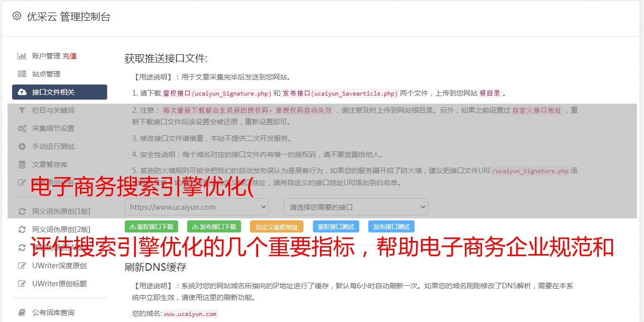The width and height of the screenshot is (644, 322).
Task: Click the 鉴权接口下载 button
Action: (151, 226)
